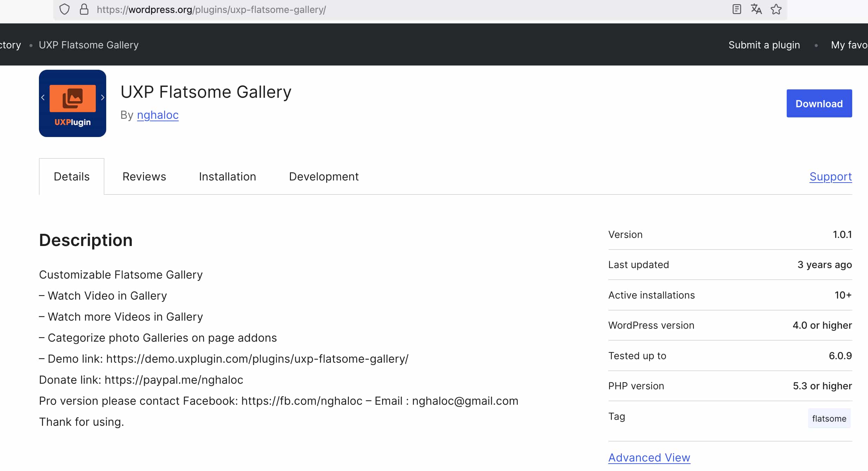Click Active installations value 10+
Image resolution: width=868 pixels, height=471 pixels.
tap(843, 295)
